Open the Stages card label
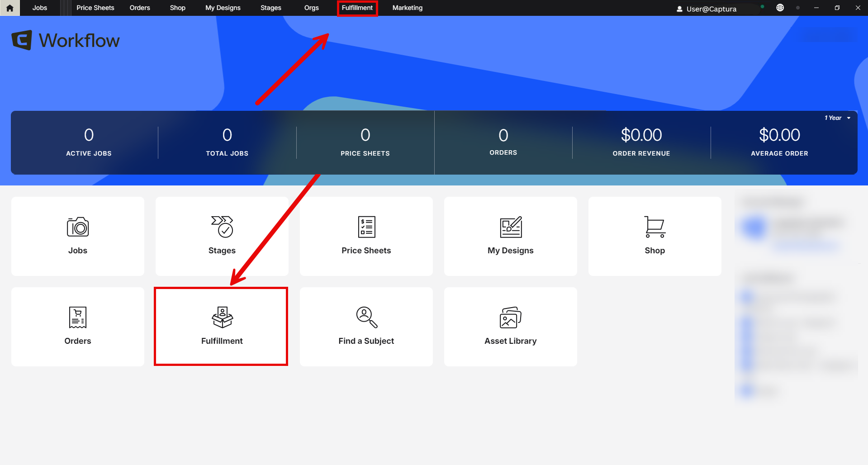The width and height of the screenshot is (868, 465). click(x=222, y=251)
